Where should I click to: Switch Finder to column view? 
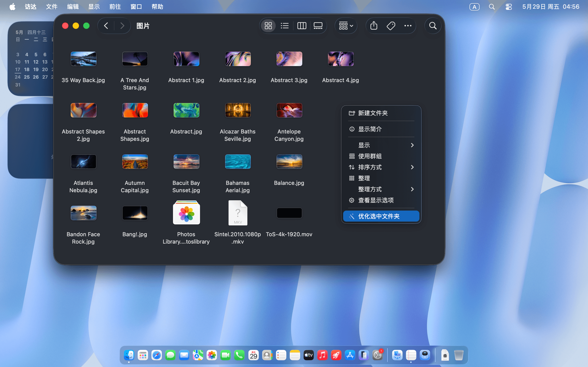[x=302, y=26]
